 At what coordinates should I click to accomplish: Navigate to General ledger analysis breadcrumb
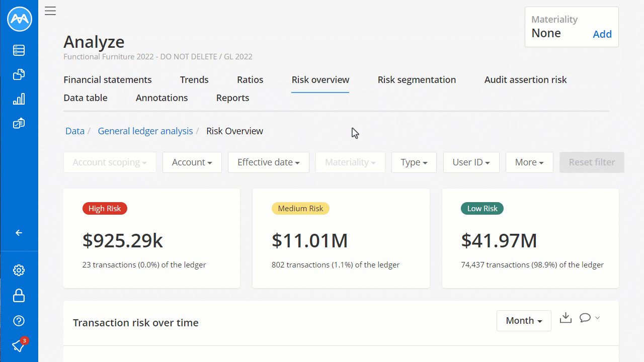click(x=145, y=131)
